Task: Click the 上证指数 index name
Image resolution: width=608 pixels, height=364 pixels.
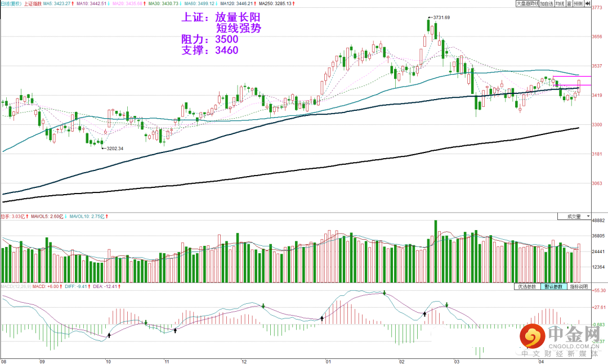Action: click(33, 3)
